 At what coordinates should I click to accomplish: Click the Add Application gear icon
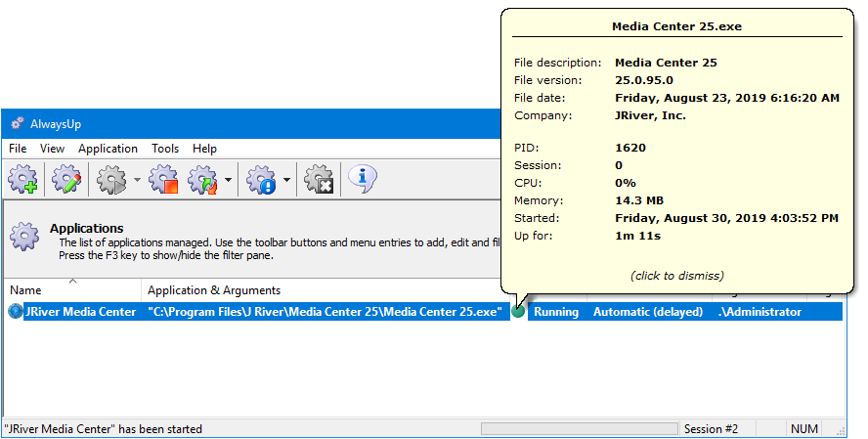(x=23, y=179)
